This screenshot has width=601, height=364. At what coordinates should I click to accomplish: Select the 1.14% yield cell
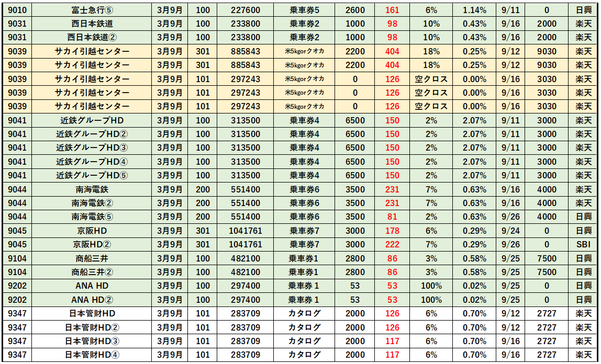(x=474, y=10)
